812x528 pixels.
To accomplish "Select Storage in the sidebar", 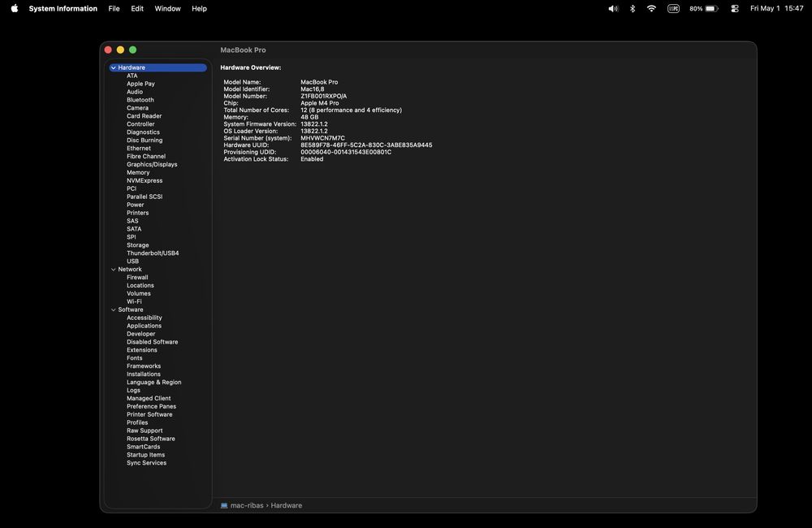I will (x=137, y=245).
